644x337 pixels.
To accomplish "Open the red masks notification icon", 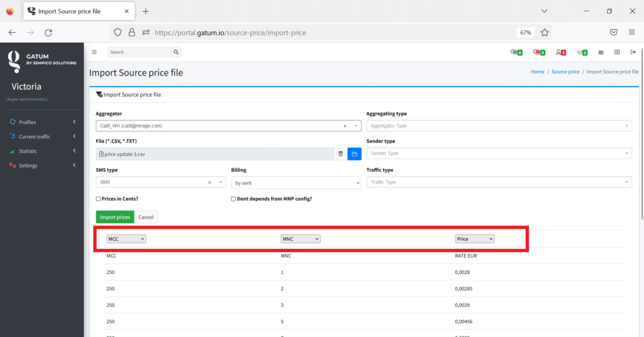I will coord(538,52).
